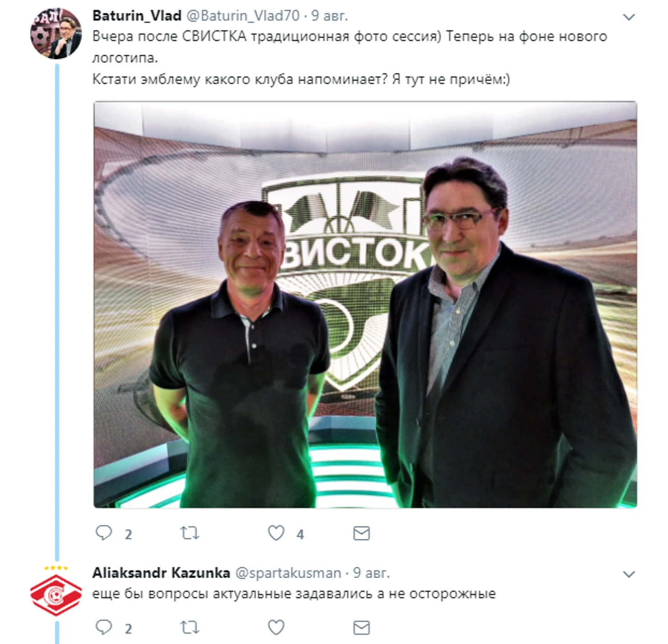Retweet Baturin_Vlad's photo tweet

tap(189, 533)
